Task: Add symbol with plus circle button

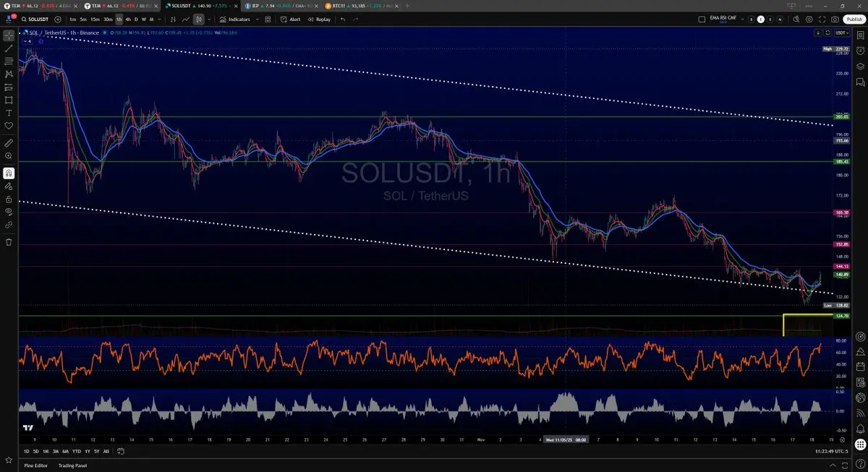Action: coord(57,20)
